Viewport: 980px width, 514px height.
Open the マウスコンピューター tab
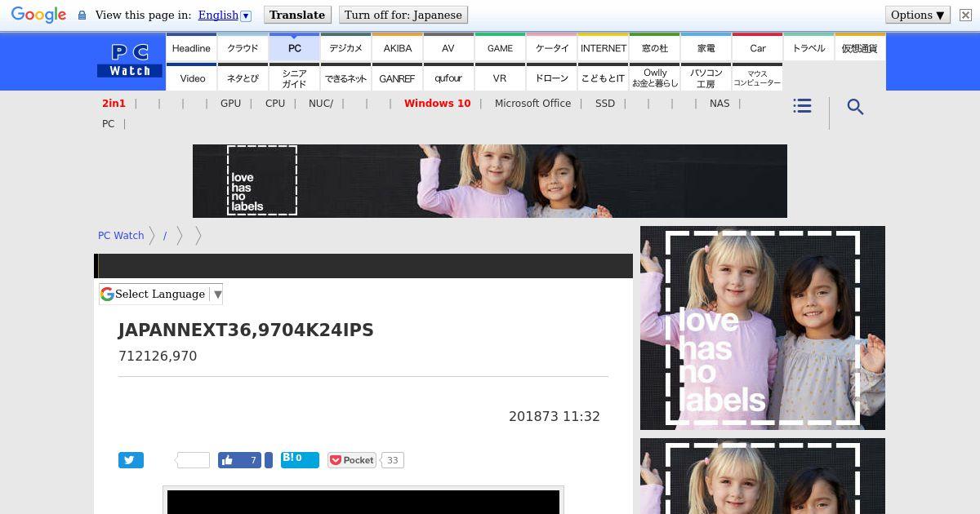(757, 78)
